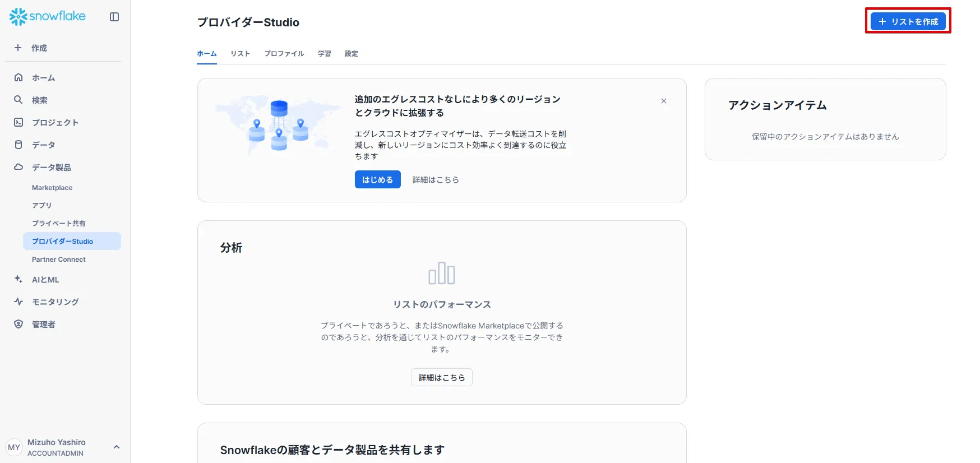Open 詳細はこちら link in banner

pyautogui.click(x=436, y=180)
